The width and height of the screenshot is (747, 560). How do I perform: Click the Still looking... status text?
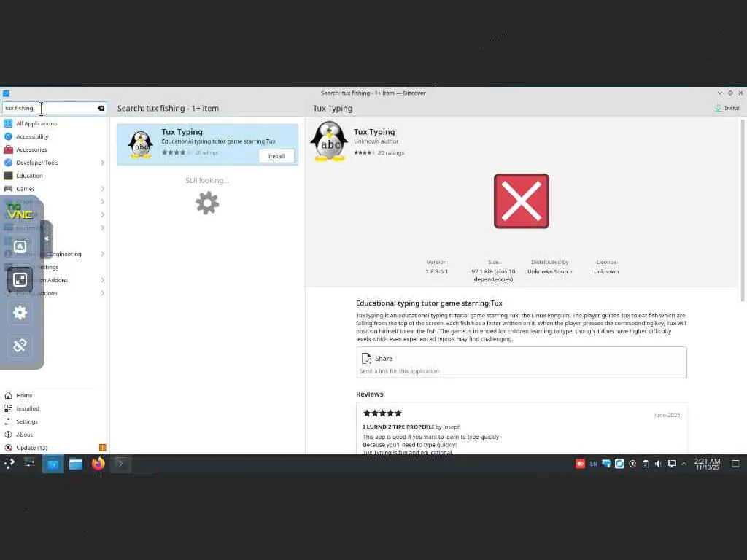tap(207, 181)
